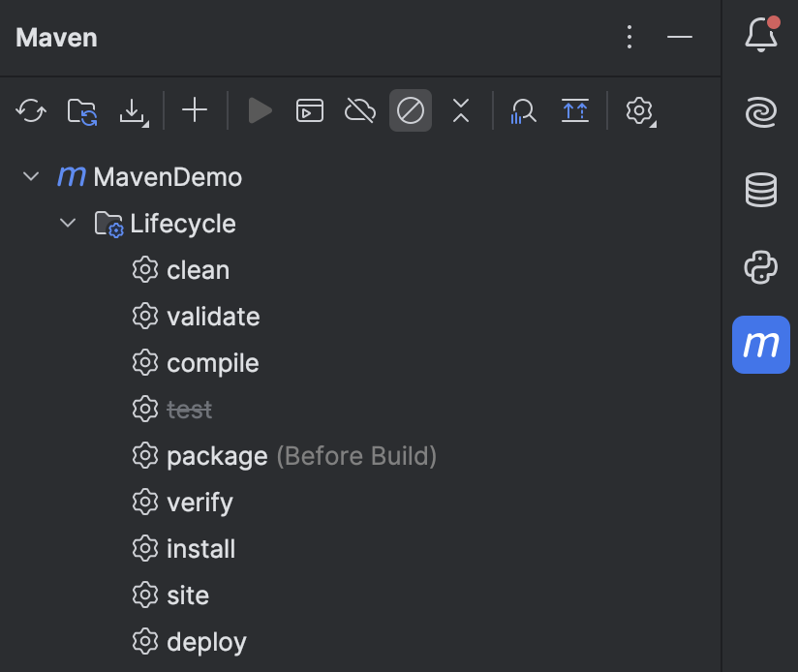Image resolution: width=798 pixels, height=672 pixels.
Task: Toggle offline mode for Maven
Action: click(359, 110)
